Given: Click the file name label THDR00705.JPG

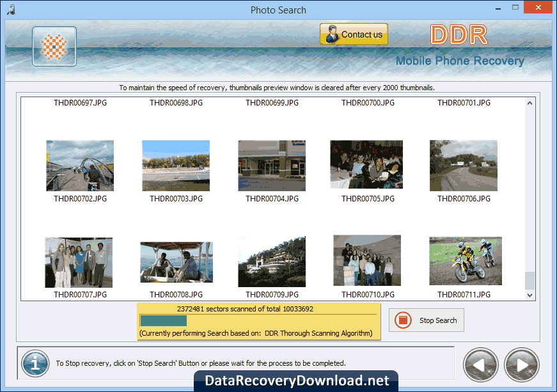Looking at the screenshot, I should pyautogui.click(x=368, y=199).
